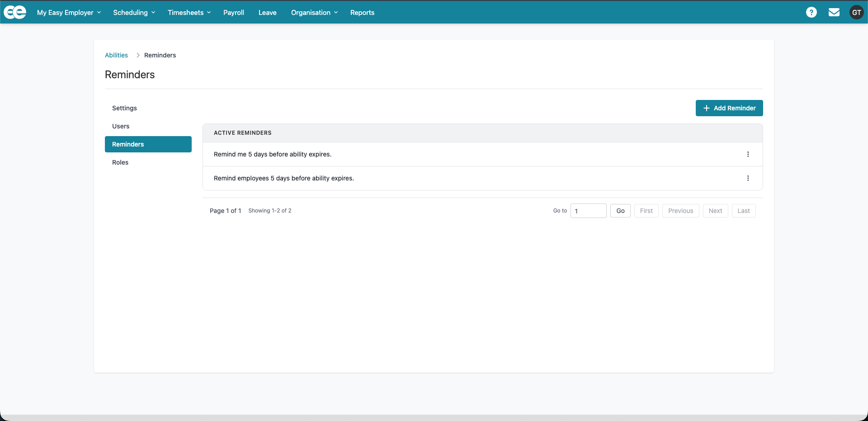Expand the My Easy Employer dropdown
The width and height of the screenshot is (868, 421).
coord(69,13)
